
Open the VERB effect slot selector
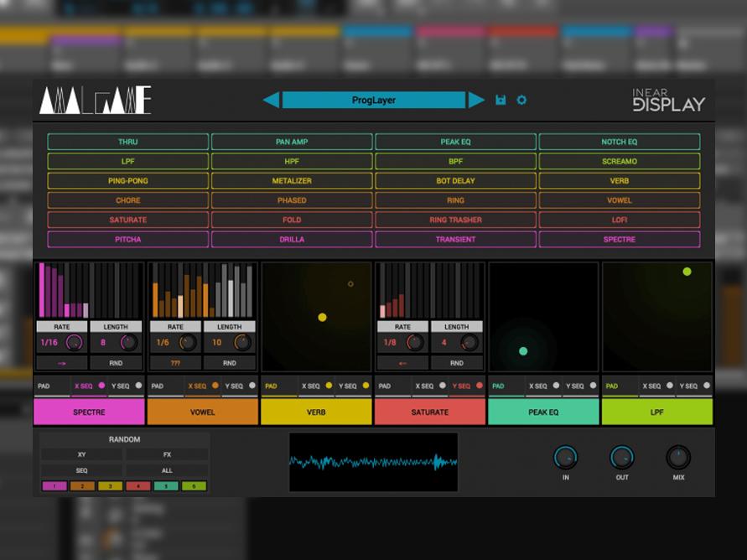316,412
